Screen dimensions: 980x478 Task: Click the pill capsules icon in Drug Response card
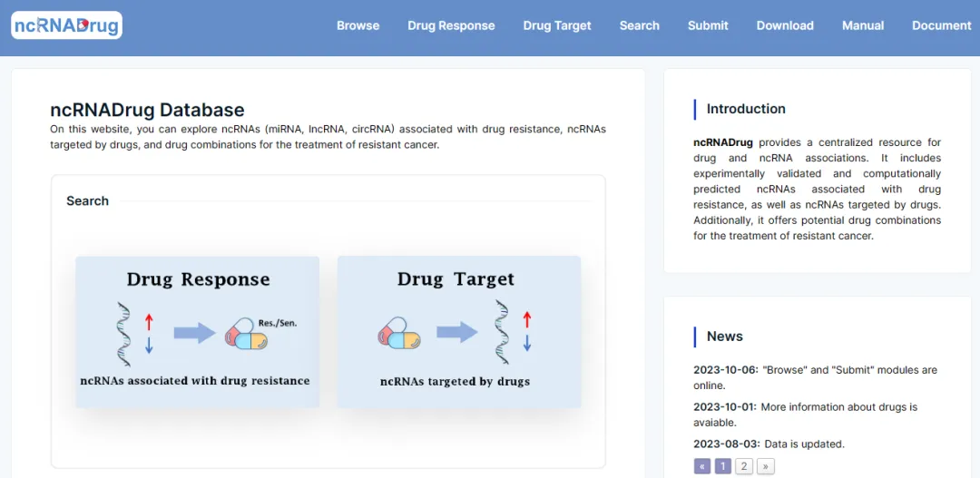coord(246,335)
